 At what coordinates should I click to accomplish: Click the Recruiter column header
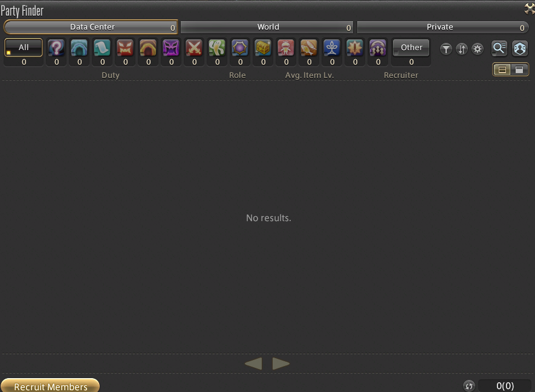tap(401, 75)
